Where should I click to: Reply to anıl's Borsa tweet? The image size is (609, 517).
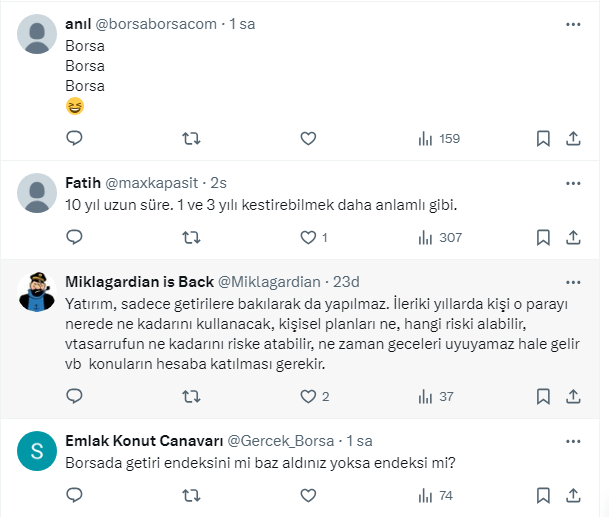pyautogui.click(x=74, y=138)
